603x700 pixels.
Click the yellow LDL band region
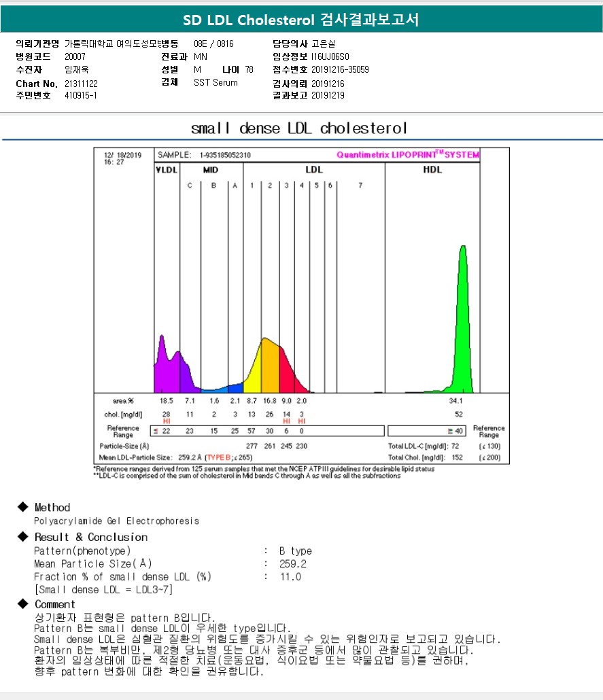tap(255, 375)
